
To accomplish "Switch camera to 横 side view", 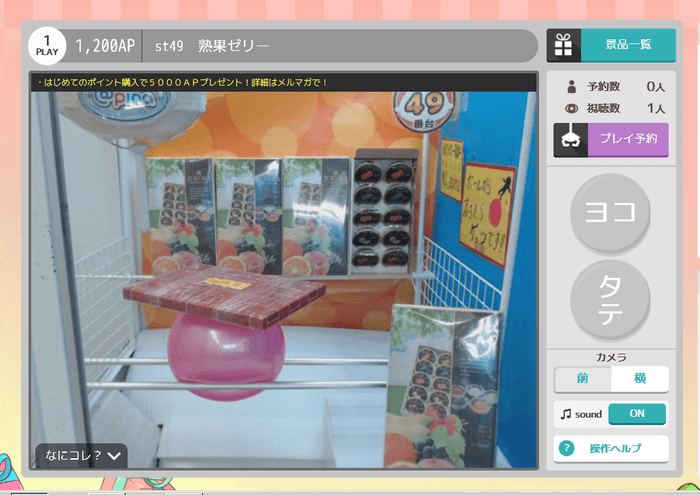I will (x=640, y=379).
